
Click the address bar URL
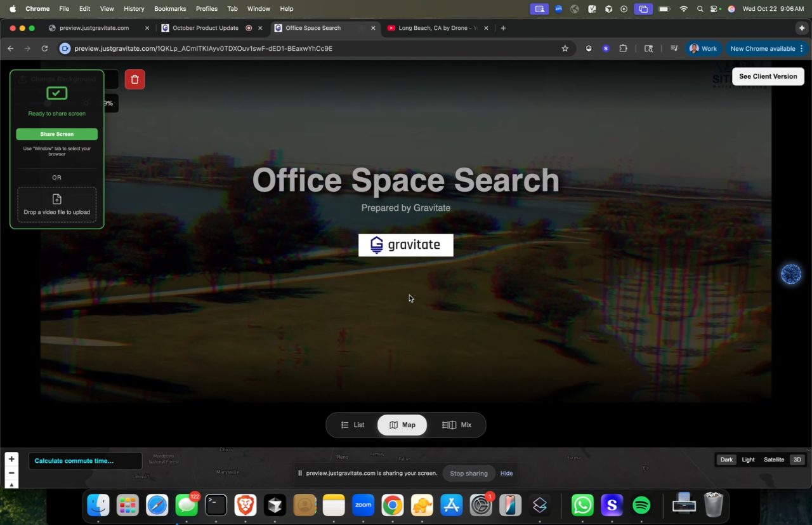pyautogui.click(x=203, y=48)
